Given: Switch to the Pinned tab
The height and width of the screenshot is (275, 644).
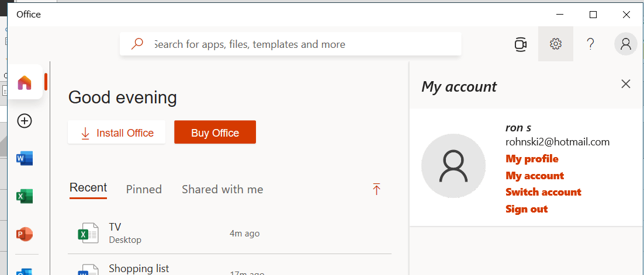Looking at the screenshot, I should 144,189.
